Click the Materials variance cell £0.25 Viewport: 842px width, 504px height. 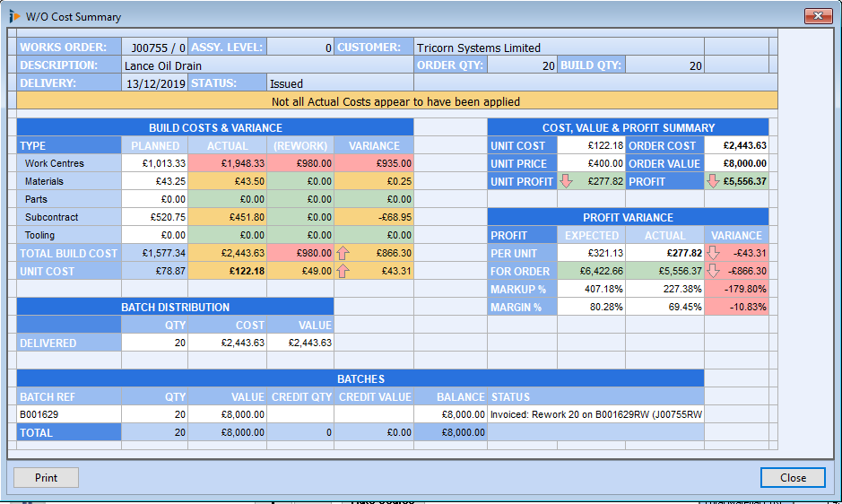click(373, 182)
